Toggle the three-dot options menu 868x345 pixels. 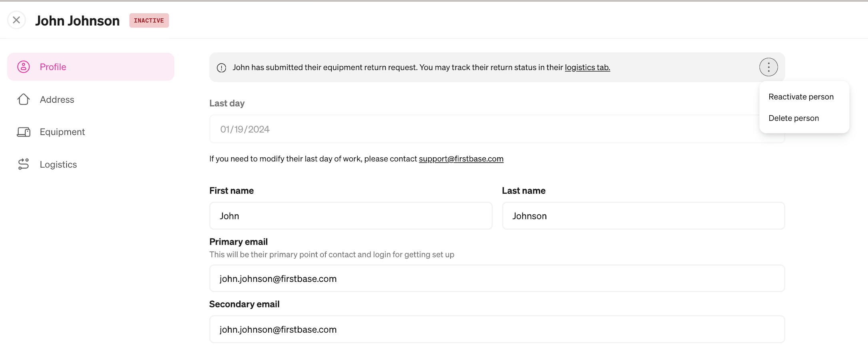click(768, 67)
